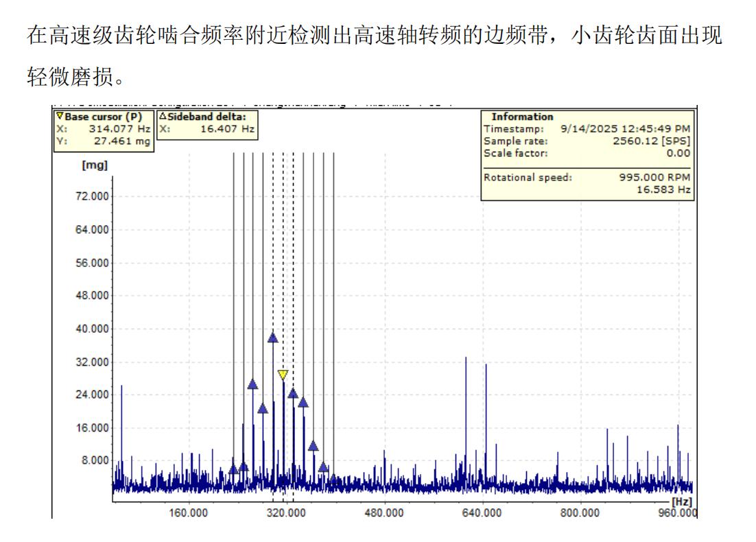Click the yellow base cursor marker on spectrum
Screen dimensions: 756x542
click(x=283, y=375)
